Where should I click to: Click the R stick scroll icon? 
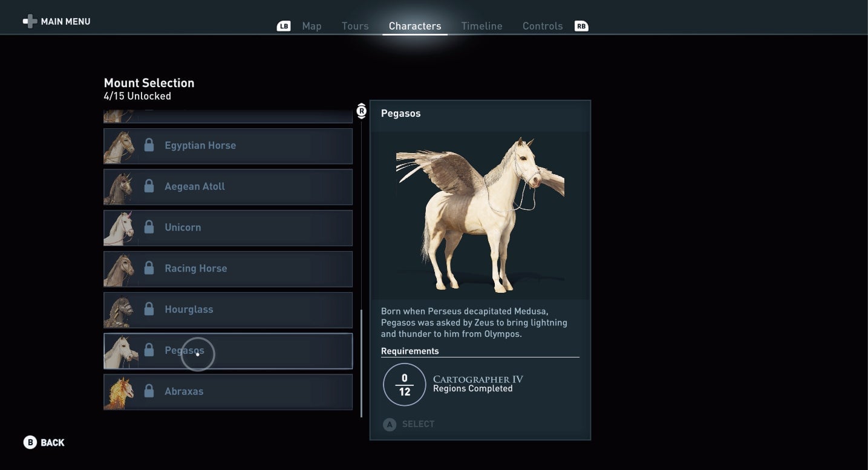click(361, 111)
